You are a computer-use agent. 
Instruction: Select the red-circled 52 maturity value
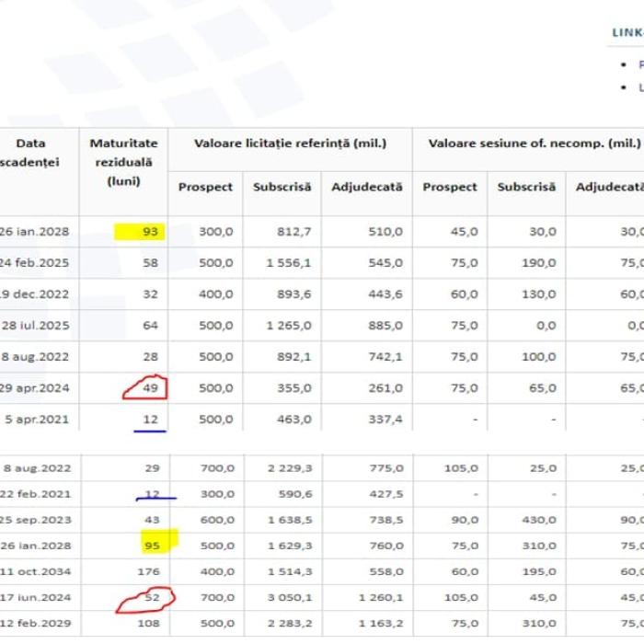click(x=152, y=598)
